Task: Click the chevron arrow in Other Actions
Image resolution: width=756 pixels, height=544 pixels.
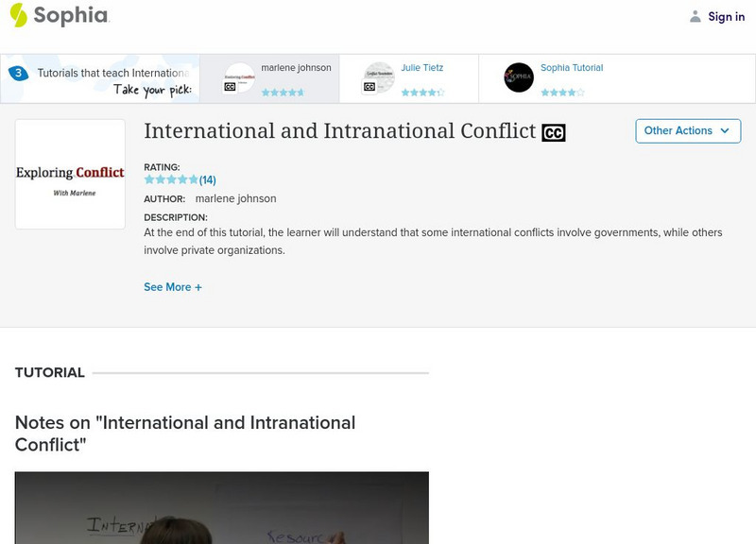Action: click(725, 131)
